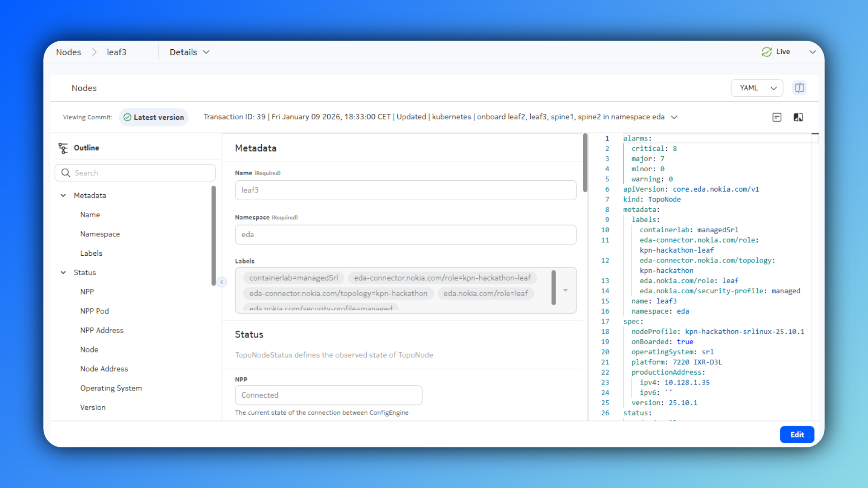Viewport: 868px width, 488px height.
Task: Open the Details view dropdown
Action: click(189, 52)
